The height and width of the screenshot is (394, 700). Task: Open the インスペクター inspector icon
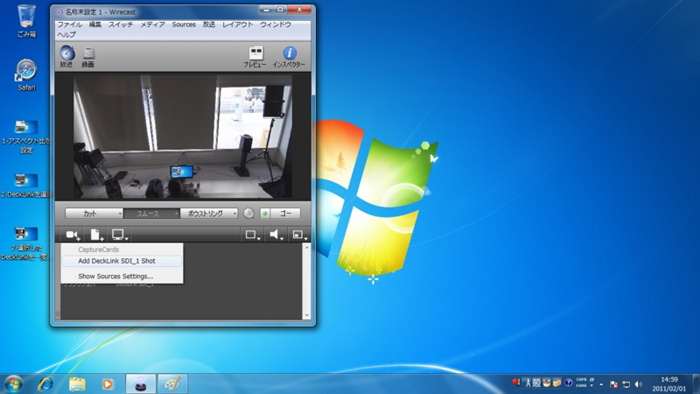click(289, 56)
